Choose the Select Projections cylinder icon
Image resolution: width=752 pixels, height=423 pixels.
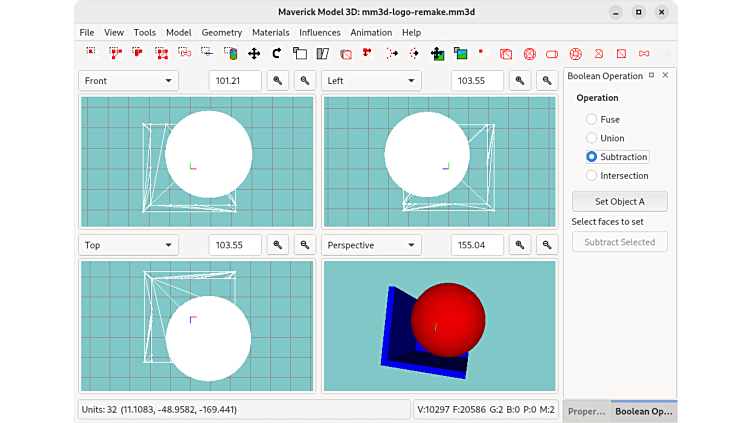231,53
